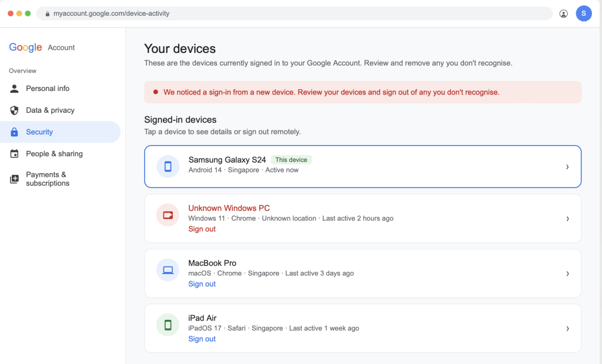The image size is (602, 364).
Task: Go to Overview in the sidebar
Action: pyautogui.click(x=23, y=71)
